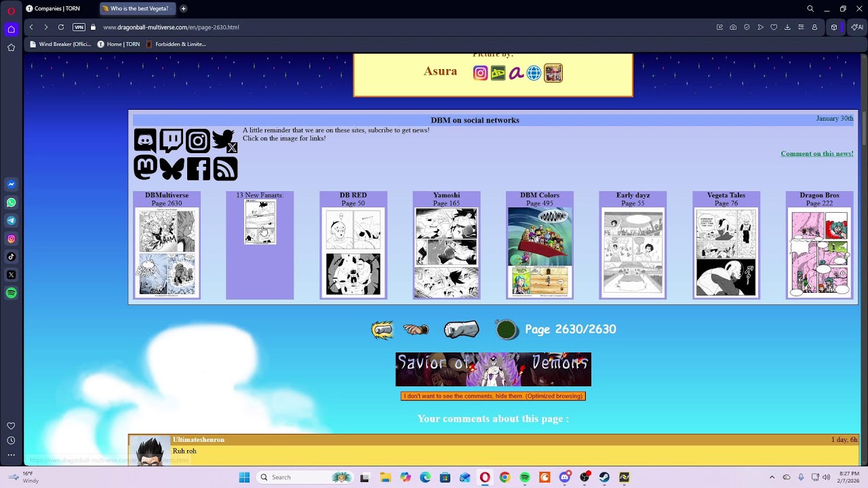Click the black Facebook icon
The height and width of the screenshot is (488, 868).
pos(198,169)
